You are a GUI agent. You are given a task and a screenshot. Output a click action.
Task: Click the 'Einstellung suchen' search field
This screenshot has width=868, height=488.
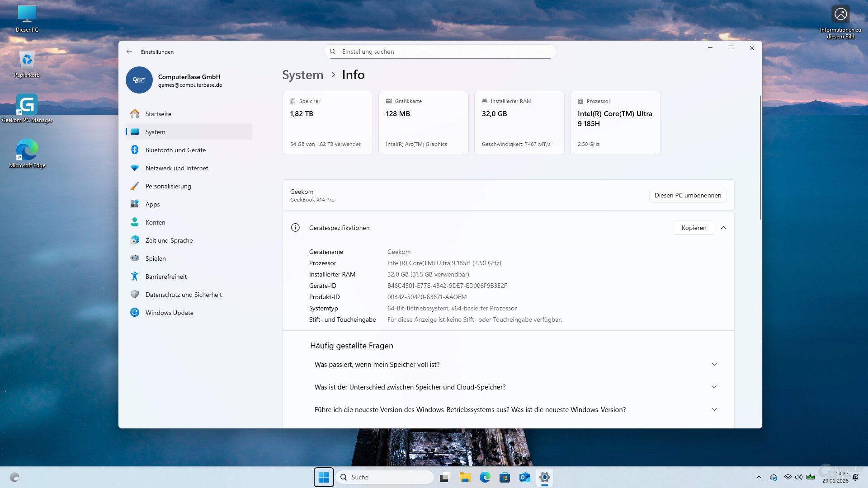(440, 52)
